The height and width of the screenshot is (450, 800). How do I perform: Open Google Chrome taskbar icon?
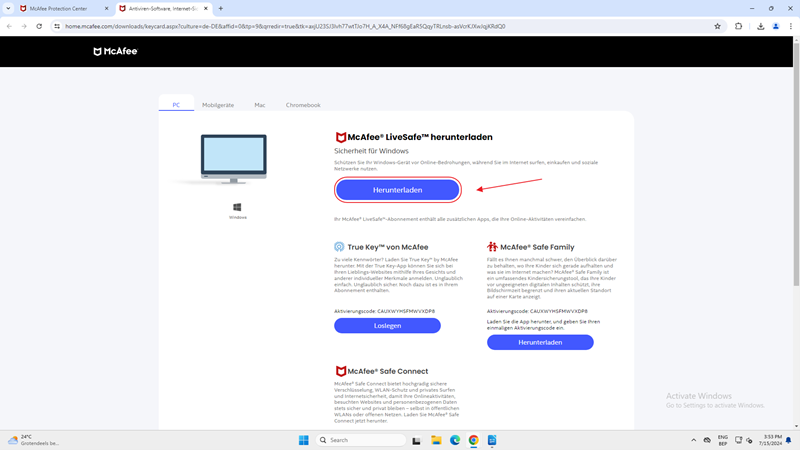point(473,440)
